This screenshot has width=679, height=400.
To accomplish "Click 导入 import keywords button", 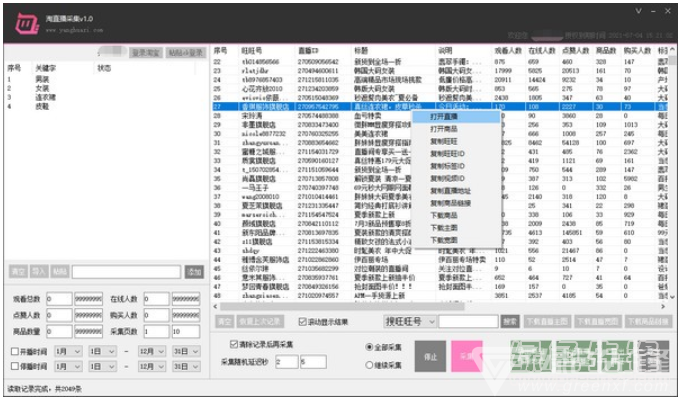I will click(39, 272).
